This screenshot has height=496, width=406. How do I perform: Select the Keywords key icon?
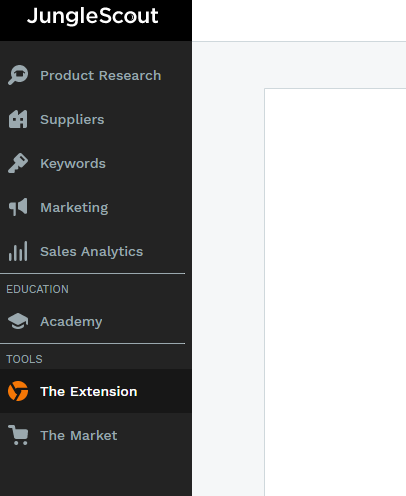[x=18, y=163]
